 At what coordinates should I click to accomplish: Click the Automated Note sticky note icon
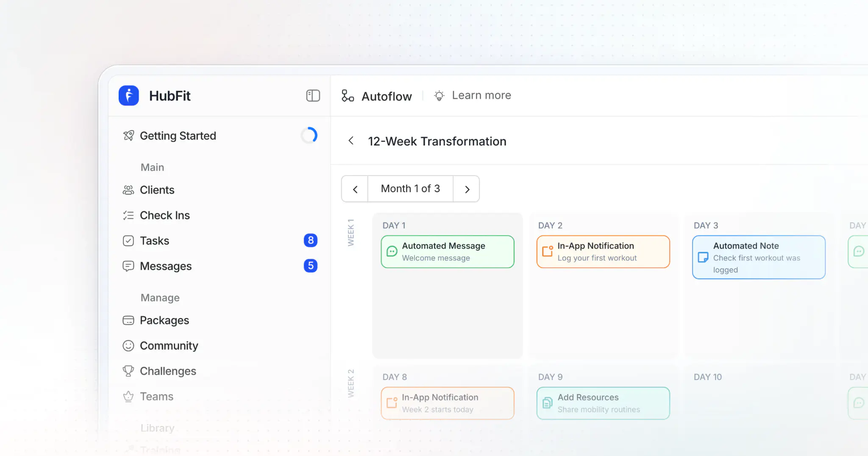coord(703,257)
